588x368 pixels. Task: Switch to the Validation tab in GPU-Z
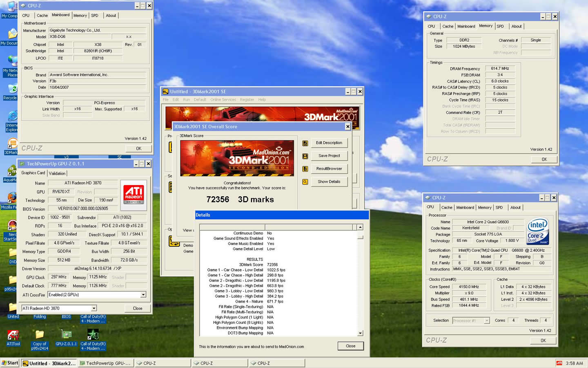(57, 173)
